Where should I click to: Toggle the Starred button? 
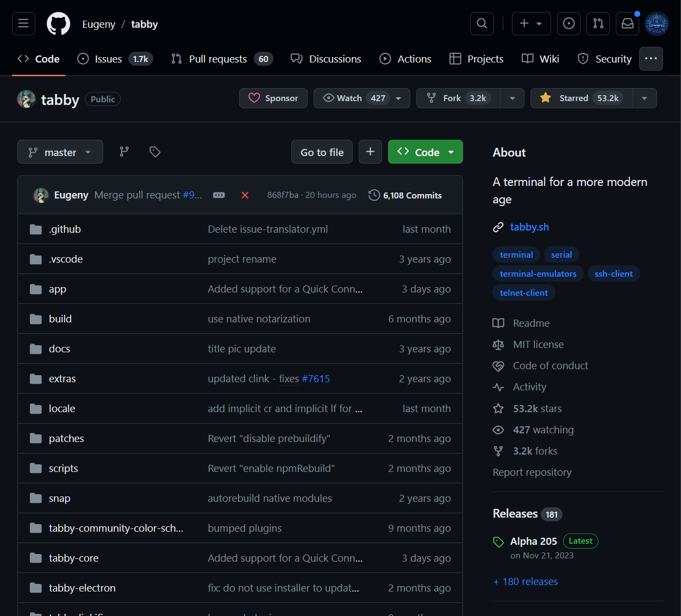pos(581,98)
